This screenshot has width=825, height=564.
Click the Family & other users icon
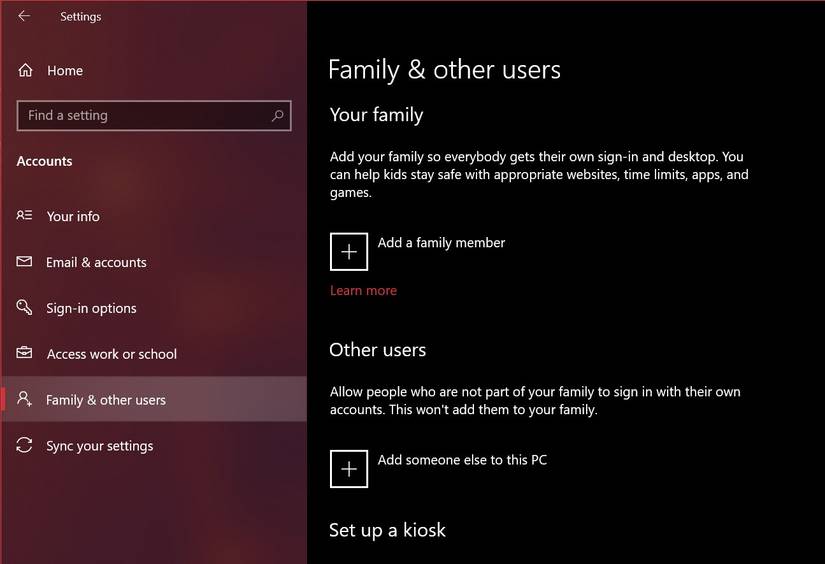point(25,400)
